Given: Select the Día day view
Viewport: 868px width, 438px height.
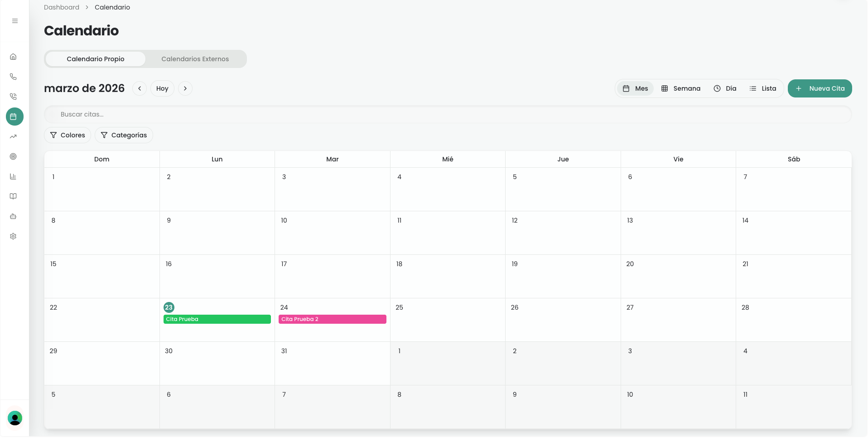Looking at the screenshot, I should click(725, 88).
